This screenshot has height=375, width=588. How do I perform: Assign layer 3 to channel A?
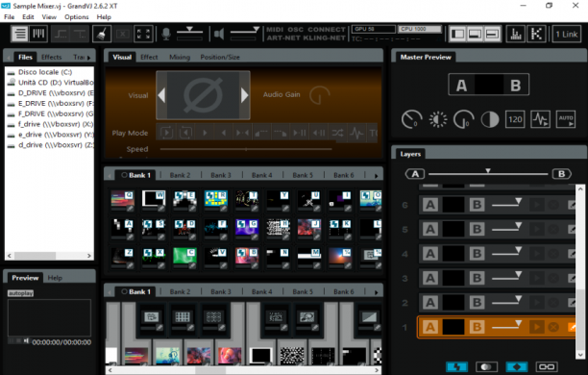(x=430, y=278)
